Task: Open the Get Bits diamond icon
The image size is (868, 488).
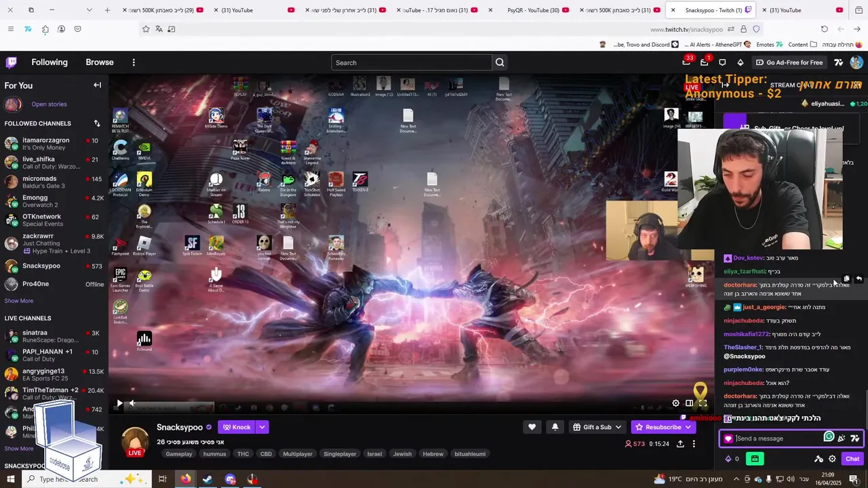Action: (740, 62)
